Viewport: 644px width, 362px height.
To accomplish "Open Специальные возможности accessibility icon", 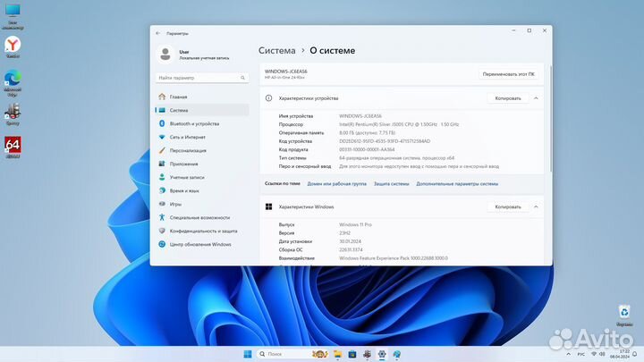I will pos(162,217).
